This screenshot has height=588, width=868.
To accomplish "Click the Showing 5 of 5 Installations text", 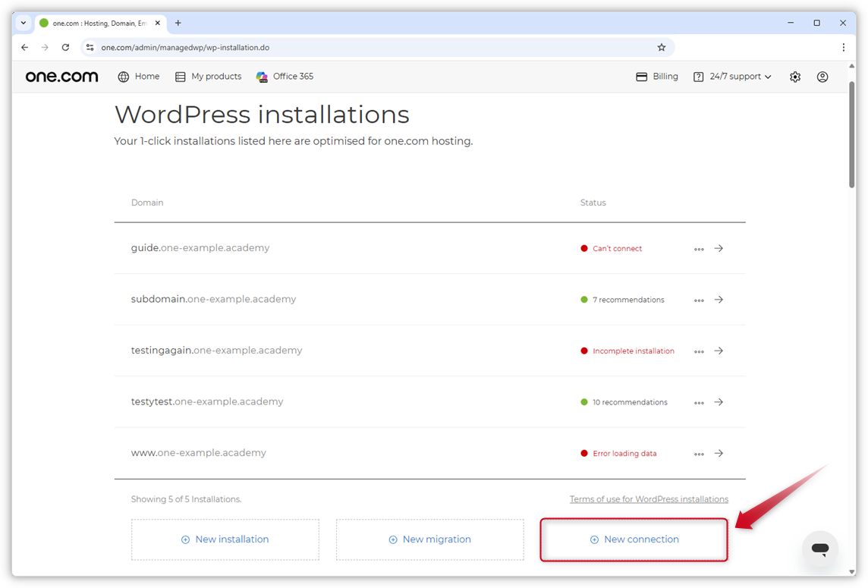I will coord(186,499).
